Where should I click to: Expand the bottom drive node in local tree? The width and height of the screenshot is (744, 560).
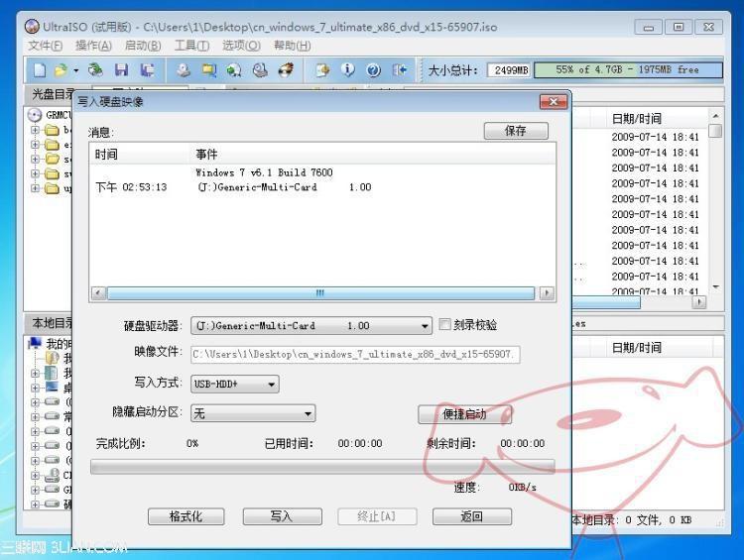(35, 504)
